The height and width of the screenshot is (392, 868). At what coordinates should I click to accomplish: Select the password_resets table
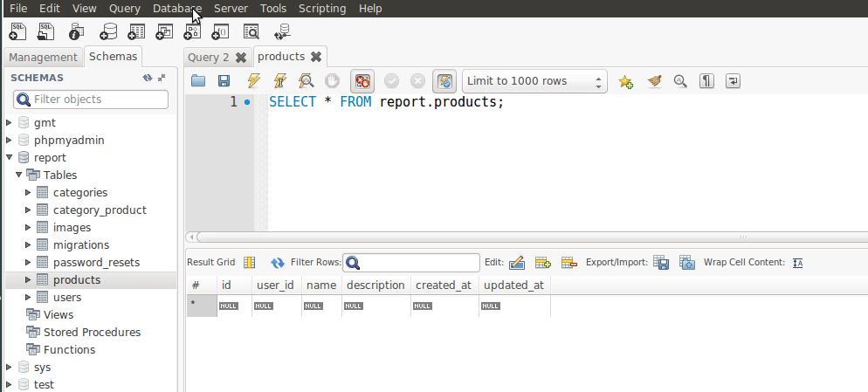pyautogui.click(x=96, y=263)
